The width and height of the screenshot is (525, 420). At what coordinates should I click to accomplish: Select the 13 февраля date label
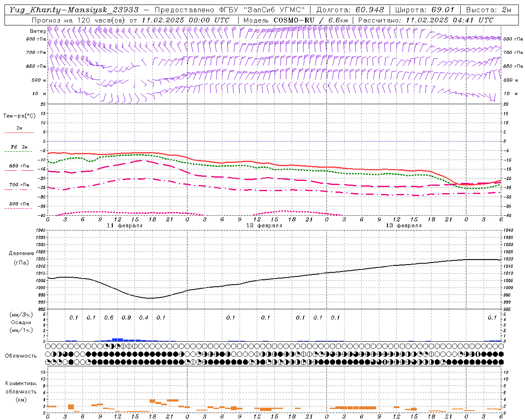coord(404,226)
